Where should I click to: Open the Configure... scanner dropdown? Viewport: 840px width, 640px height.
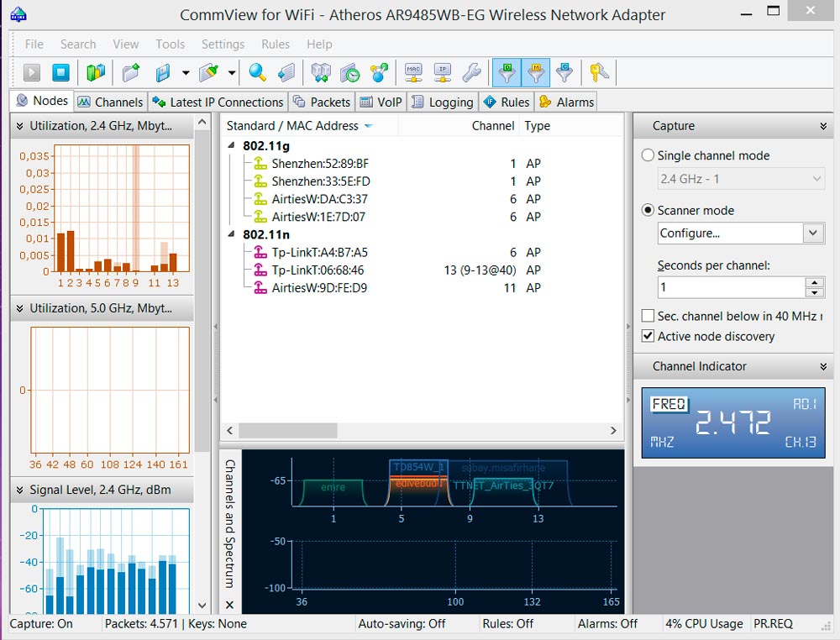[742, 233]
